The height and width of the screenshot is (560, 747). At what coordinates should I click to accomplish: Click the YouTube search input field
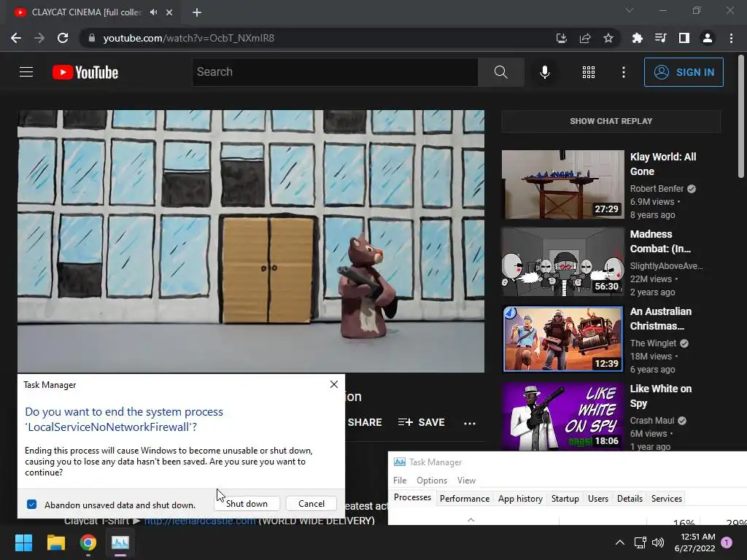coord(335,72)
